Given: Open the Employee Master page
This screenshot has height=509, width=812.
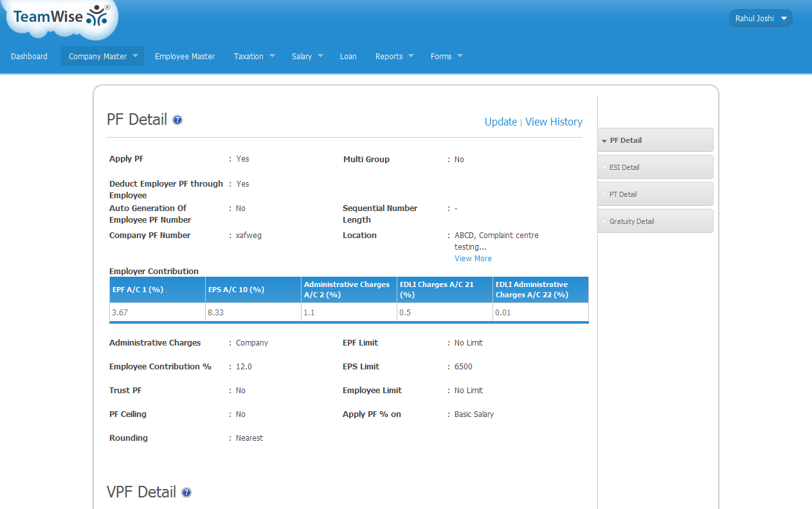Looking at the screenshot, I should point(185,56).
